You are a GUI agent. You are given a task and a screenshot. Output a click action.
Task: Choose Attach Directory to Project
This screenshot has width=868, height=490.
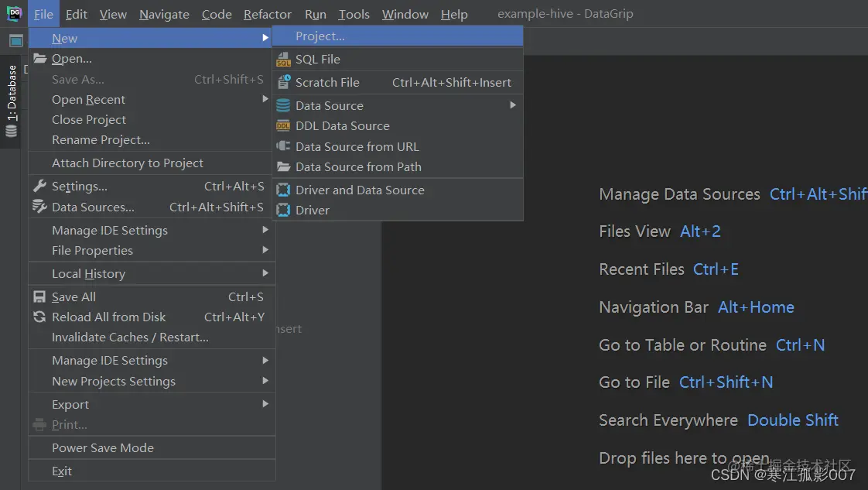coord(152,163)
